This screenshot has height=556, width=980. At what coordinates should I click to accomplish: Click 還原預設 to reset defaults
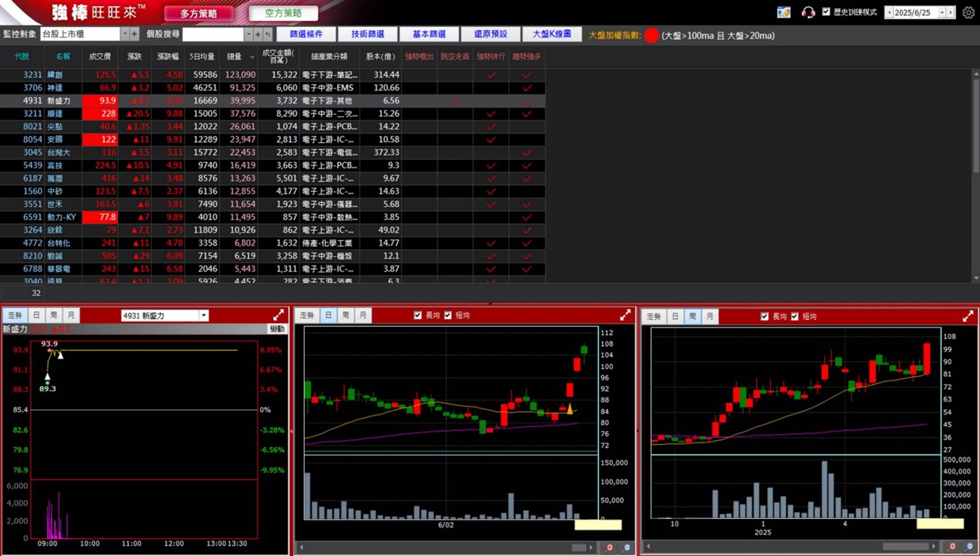(491, 35)
